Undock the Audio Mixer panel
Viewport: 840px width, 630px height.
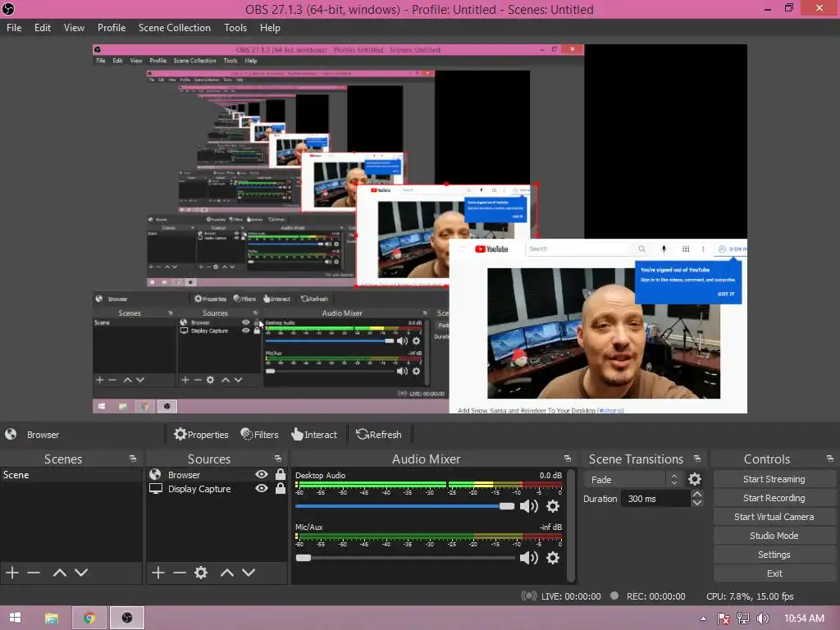point(568,459)
